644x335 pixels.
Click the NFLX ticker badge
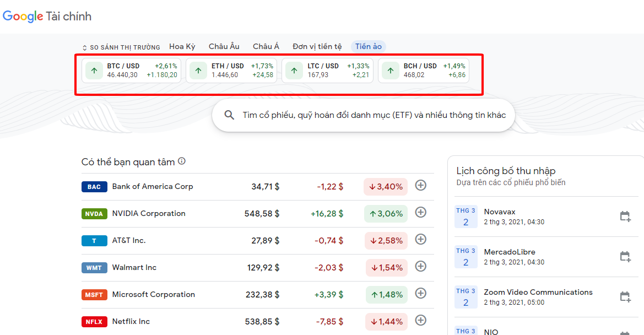coord(94,322)
